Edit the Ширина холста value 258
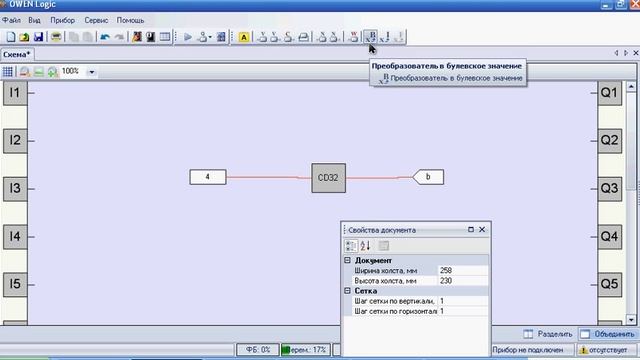640x360 pixels. (463, 271)
